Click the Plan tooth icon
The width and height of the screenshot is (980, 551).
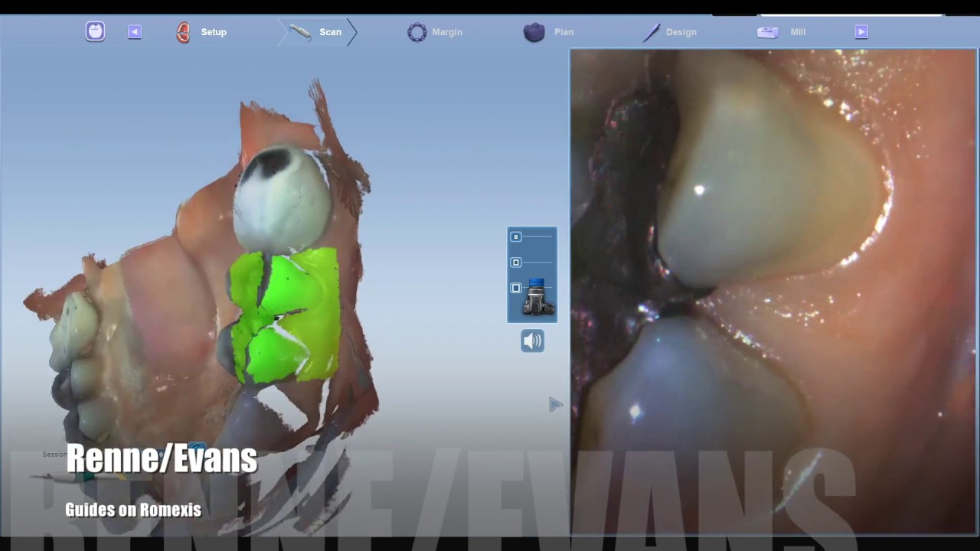coord(534,32)
